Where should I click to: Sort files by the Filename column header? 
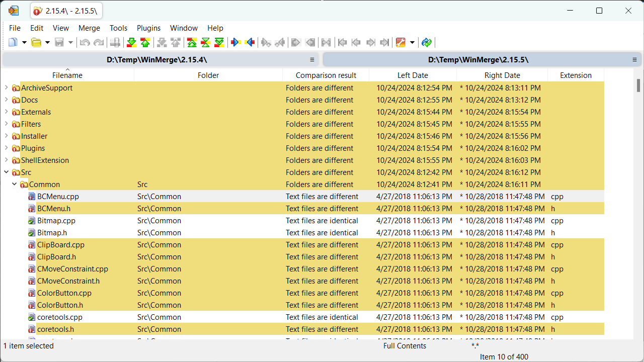tap(67, 75)
